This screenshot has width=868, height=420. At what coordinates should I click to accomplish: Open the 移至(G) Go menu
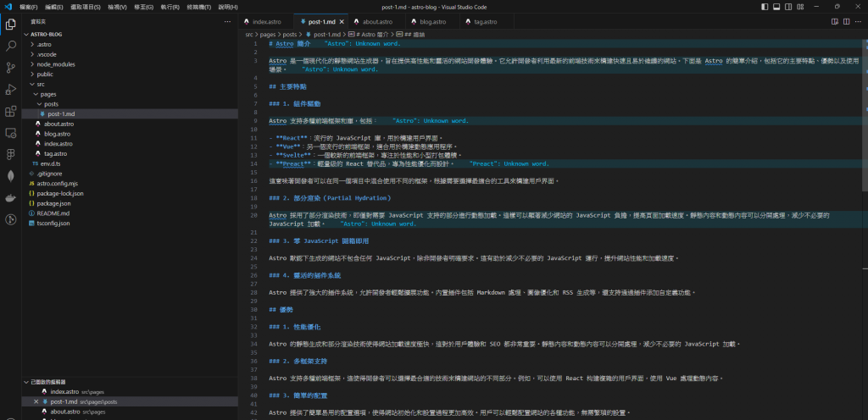coord(142,7)
